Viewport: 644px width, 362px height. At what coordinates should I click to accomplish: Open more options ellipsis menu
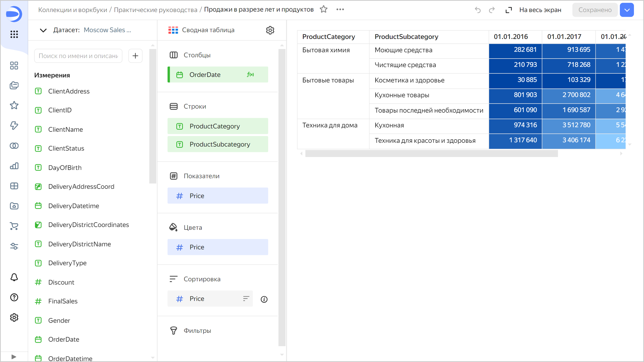[340, 10]
